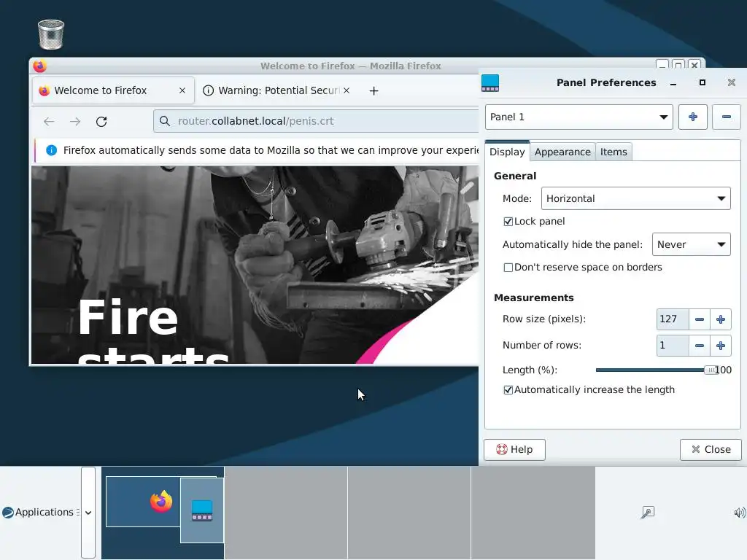
Task: Click the Firefox logo in window title bar
Action: point(40,66)
